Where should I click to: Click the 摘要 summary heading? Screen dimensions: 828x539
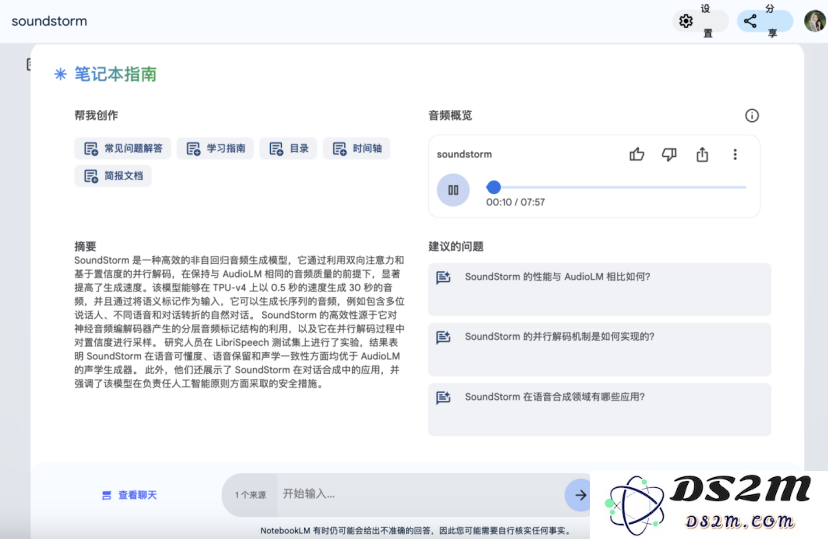coord(85,247)
